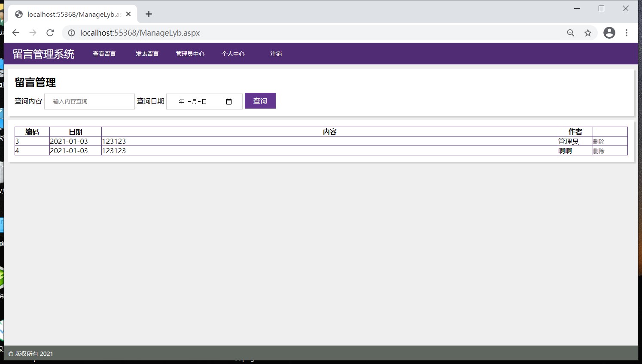
Task: Focus the 查询内容 search input field
Action: [89, 102]
